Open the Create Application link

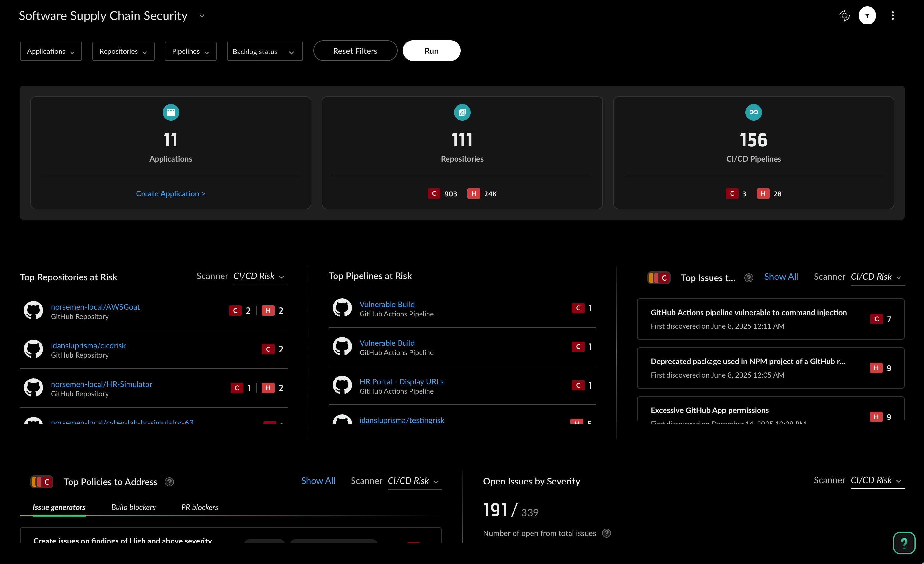pyautogui.click(x=171, y=193)
